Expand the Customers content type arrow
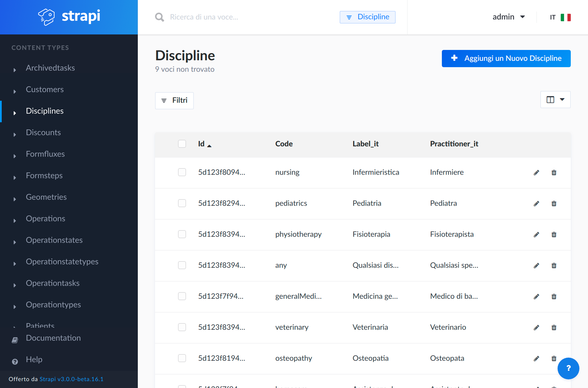Viewport: 588px width, 388px height. point(15,91)
